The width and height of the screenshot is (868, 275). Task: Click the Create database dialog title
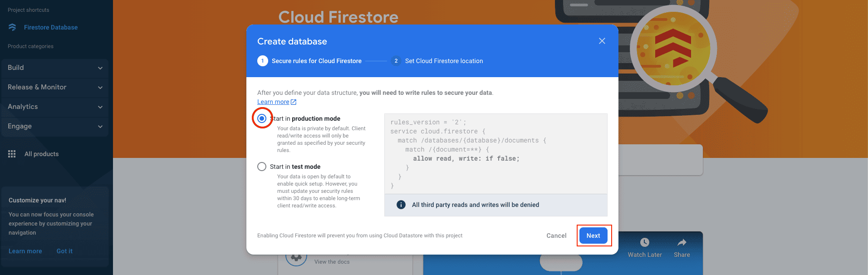pos(292,41)
